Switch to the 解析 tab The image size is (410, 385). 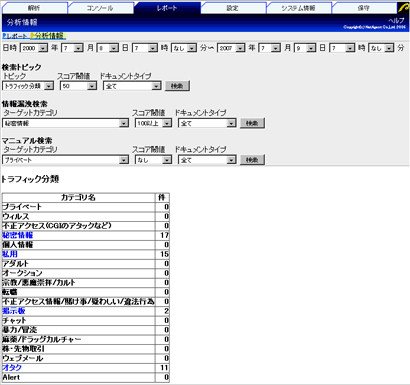point(34,8)
